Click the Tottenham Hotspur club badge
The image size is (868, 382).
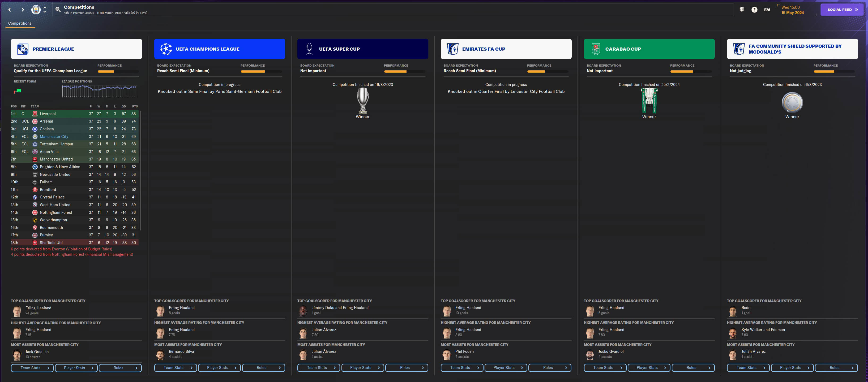(35, 144)
